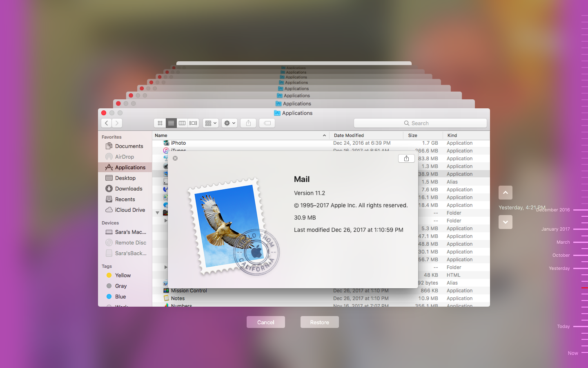Click the Share icon in the Finder toolbar
Viewport: 588px width, 368px height.
(x=248, y=123)
